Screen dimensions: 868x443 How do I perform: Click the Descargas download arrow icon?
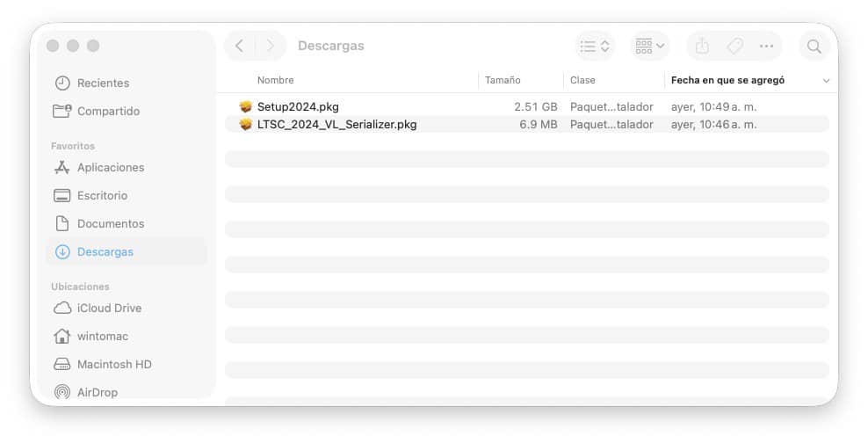(x=62, y=252)
